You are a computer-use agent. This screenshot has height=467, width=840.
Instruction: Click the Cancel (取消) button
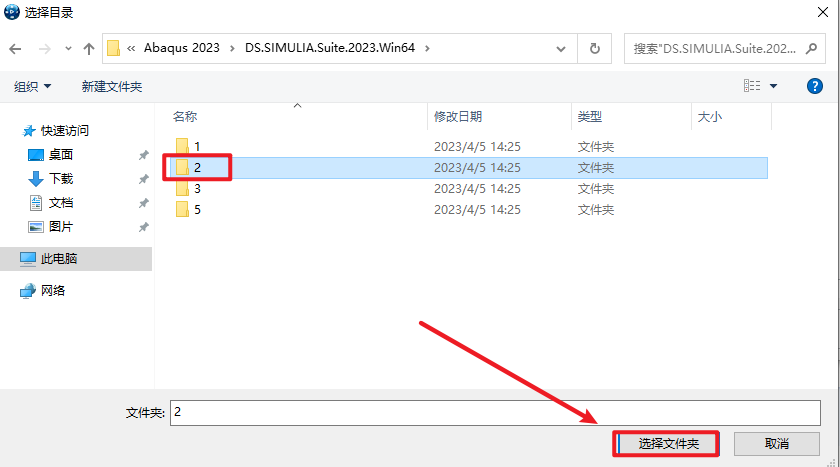776,443
